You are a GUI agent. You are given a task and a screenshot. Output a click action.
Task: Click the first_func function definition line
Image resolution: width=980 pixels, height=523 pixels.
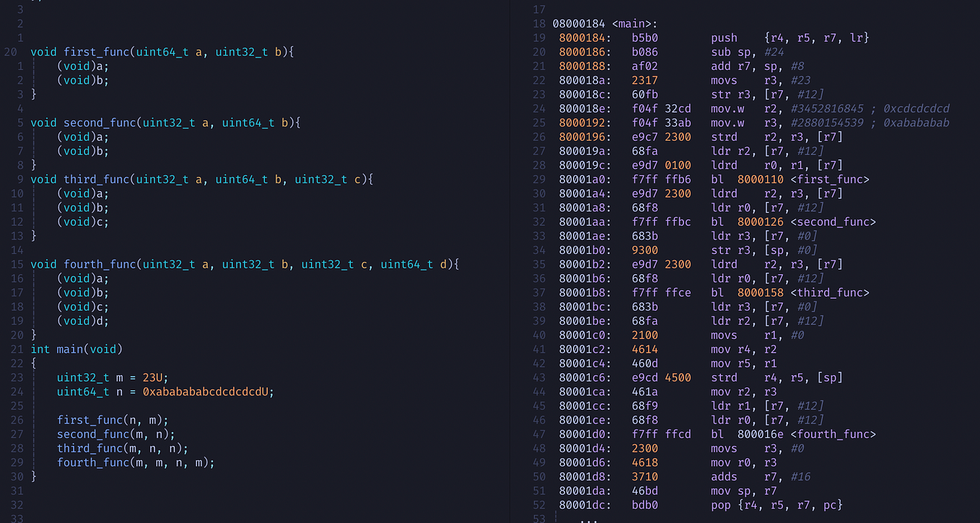[x=163, y=52]
